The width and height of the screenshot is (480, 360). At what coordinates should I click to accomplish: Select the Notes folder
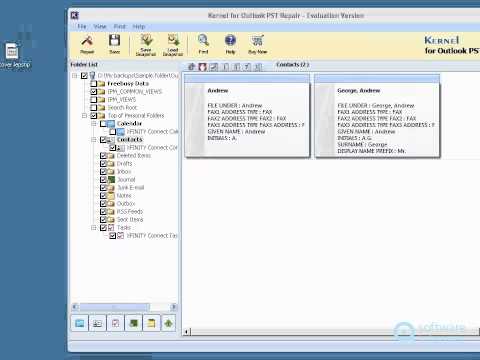pyautogui.click(x=124, y=196)
